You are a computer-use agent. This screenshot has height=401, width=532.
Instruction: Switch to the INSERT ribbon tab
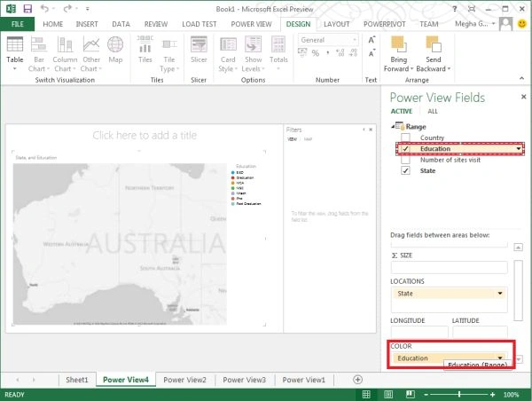tap(87, 24)
